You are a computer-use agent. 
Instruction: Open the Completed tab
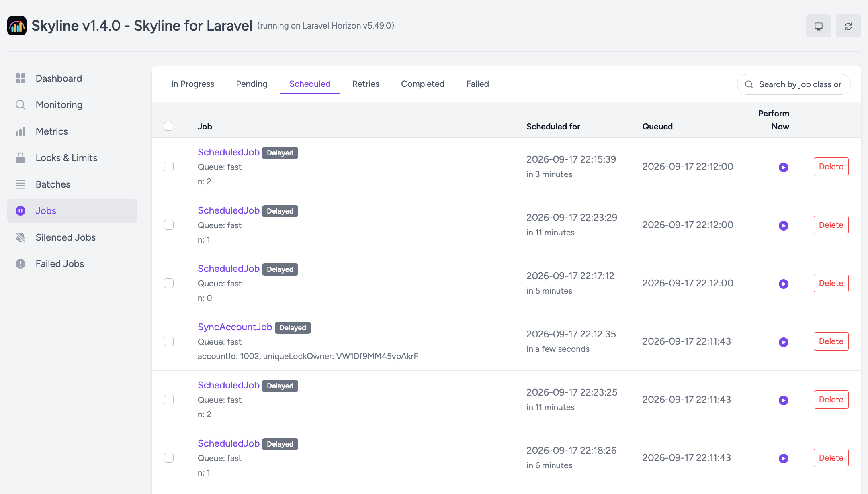[423, 84]
